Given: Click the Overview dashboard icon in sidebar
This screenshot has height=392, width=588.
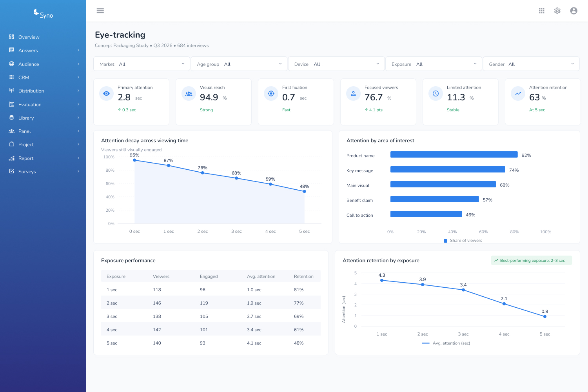Looking at the screenshot, I should tap(11, 37).
